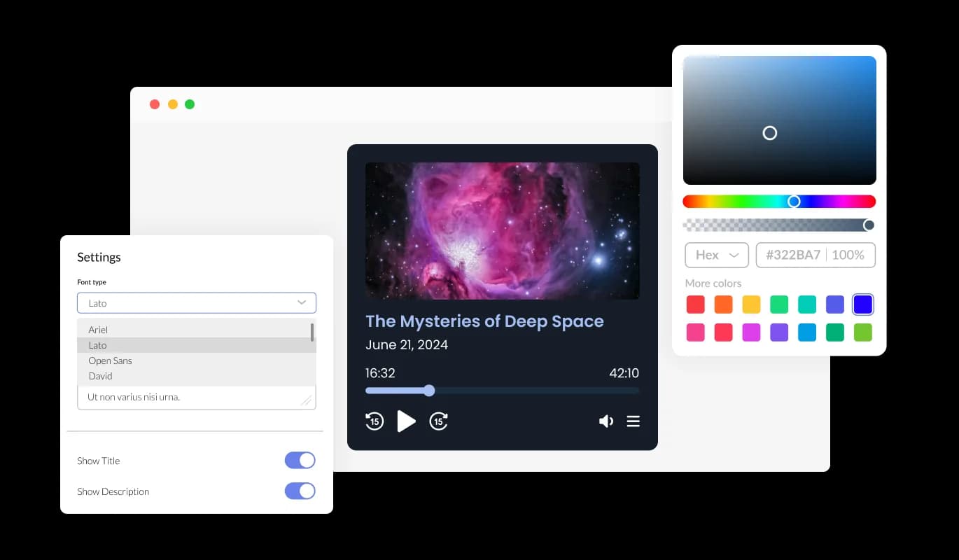This screenshot has width=959, height=560.
Task: Select the David font option
Action: [100, 376]
